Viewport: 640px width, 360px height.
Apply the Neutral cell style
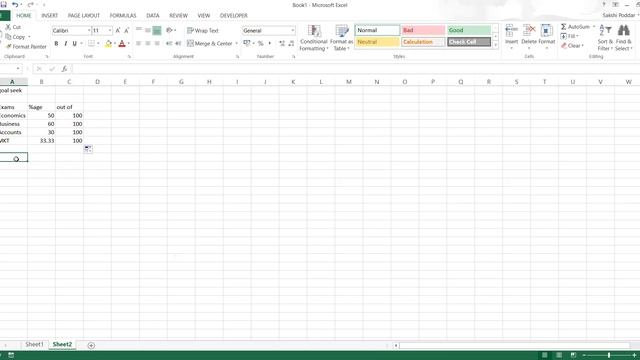pos(378,42)
